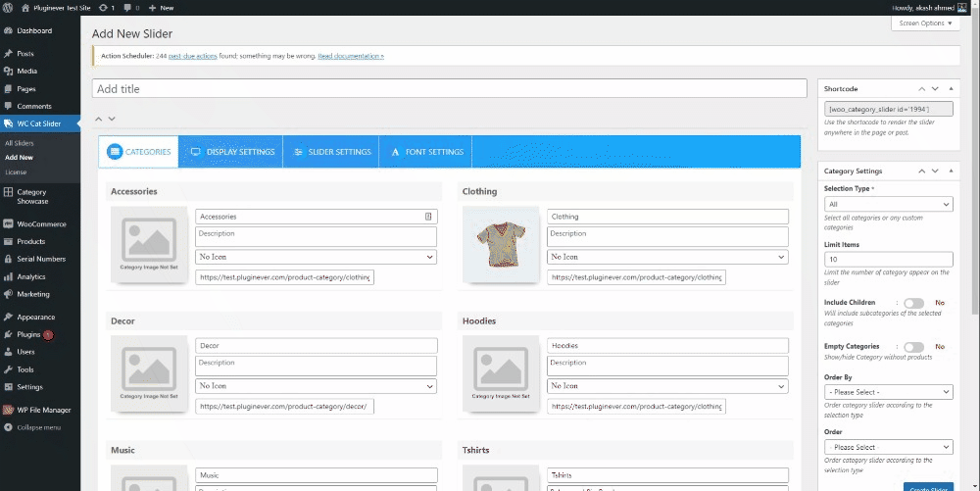Click the Accessories image placeholder
980x491 pixels.
click(149, 244)
